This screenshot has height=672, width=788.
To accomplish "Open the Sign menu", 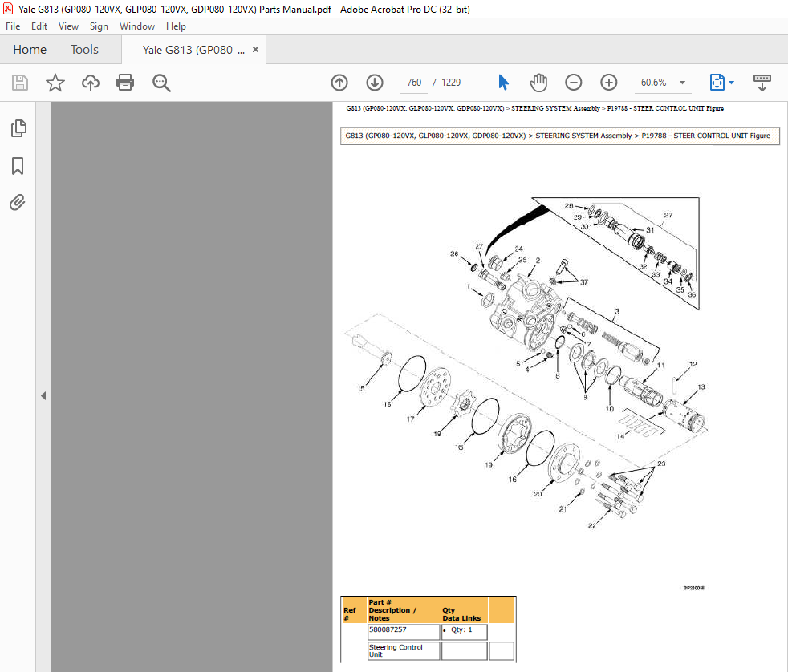I will tap(99, 26).
